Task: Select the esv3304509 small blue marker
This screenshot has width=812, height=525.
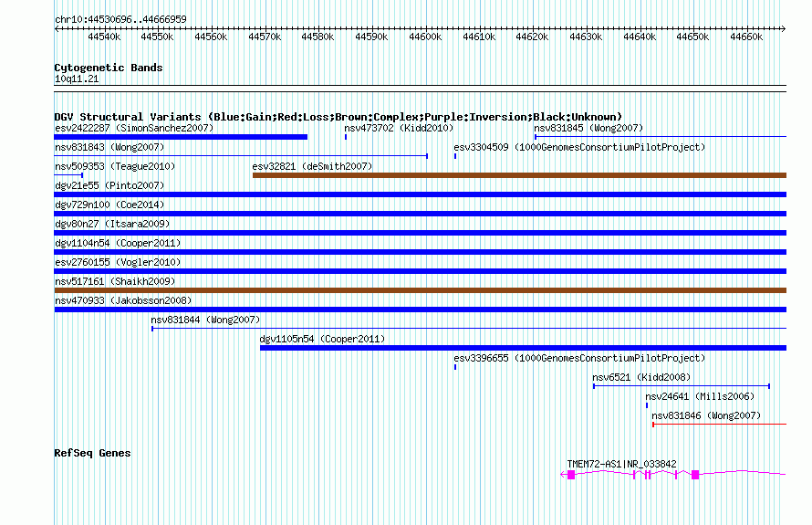Action: 455,156
